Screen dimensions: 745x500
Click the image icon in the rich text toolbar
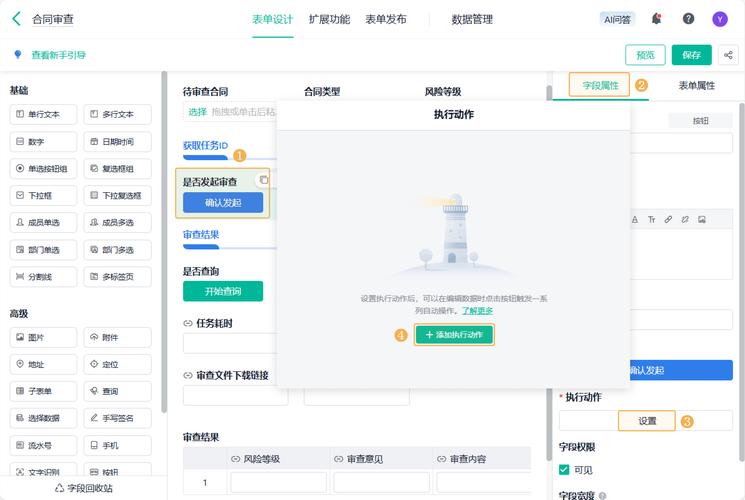(x=702, y=220)
